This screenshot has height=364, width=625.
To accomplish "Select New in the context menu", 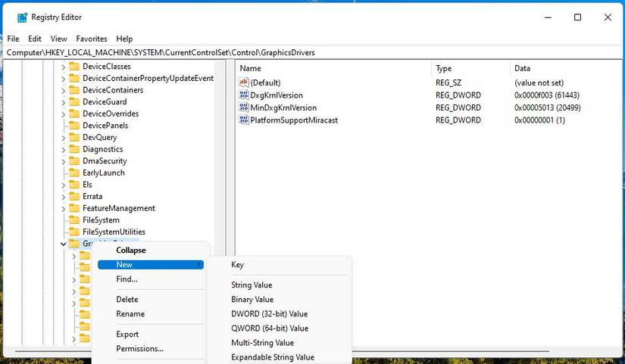I will click(x=151, y=264).
